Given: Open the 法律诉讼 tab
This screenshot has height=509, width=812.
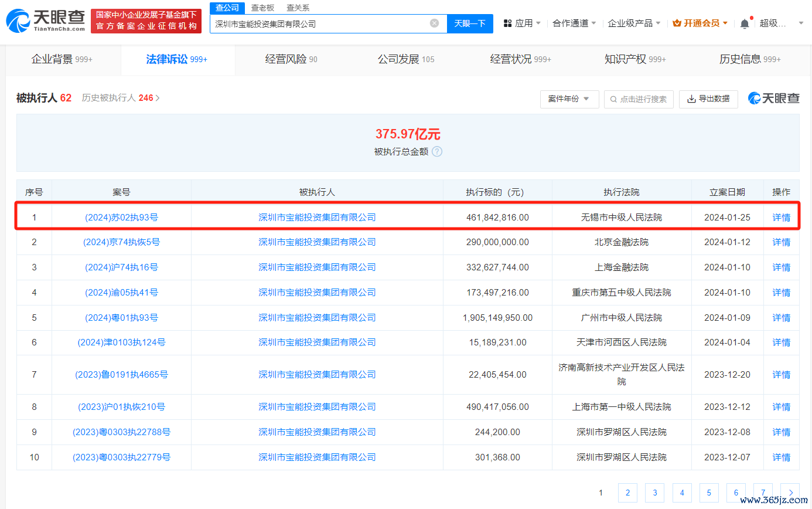Looking at the screenshot, I should pos(176,59).
